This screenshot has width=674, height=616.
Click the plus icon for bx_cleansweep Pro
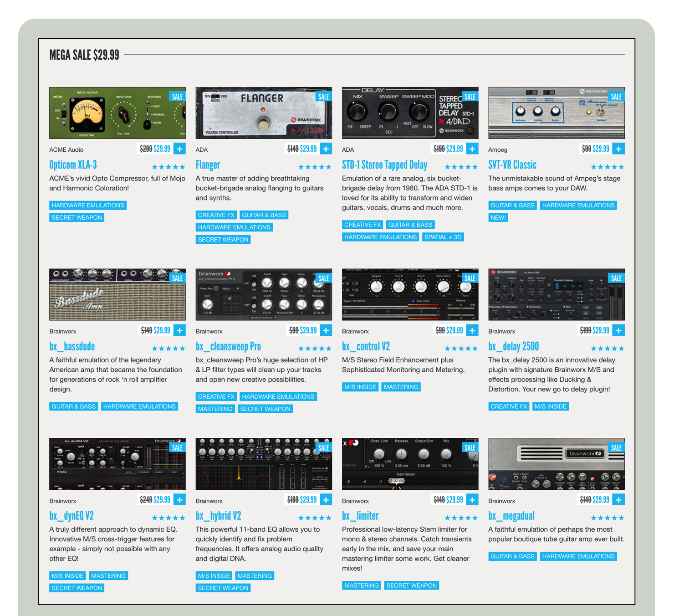(x=326, y=330)
